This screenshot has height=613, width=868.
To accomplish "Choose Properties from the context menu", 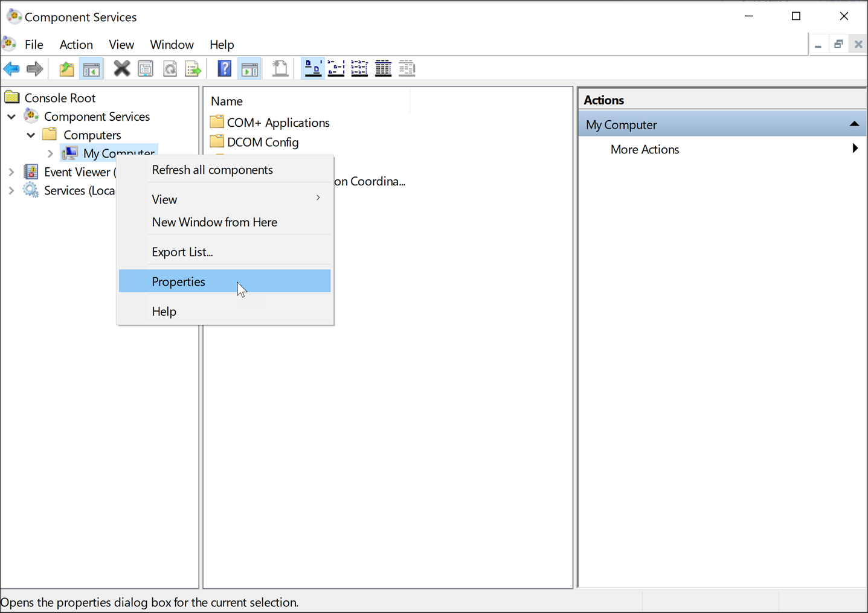I will [x=179, y=281].
